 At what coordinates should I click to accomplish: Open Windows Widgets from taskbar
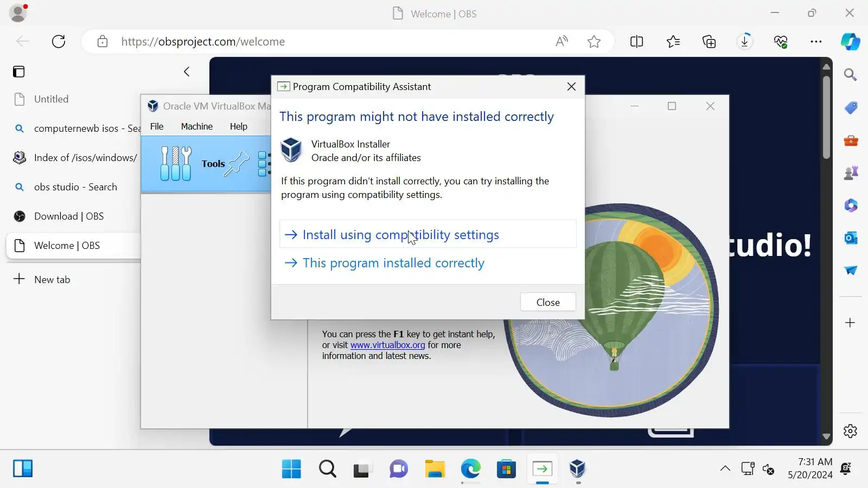click(23, 468)
